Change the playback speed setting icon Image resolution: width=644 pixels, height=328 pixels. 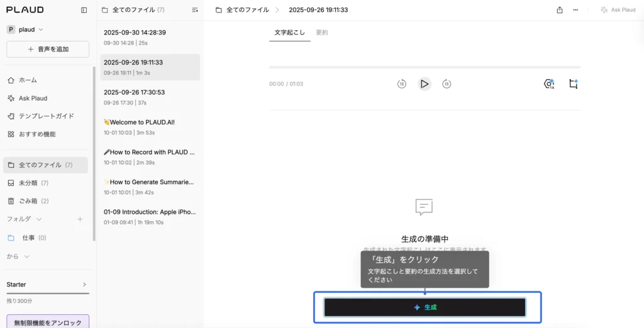[x=549, y=84]
